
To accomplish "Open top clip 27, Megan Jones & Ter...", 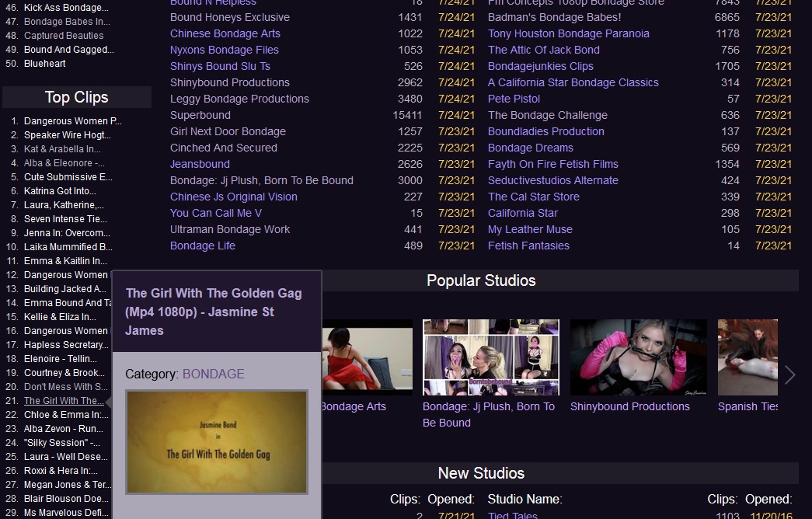I will click(68, 485).
